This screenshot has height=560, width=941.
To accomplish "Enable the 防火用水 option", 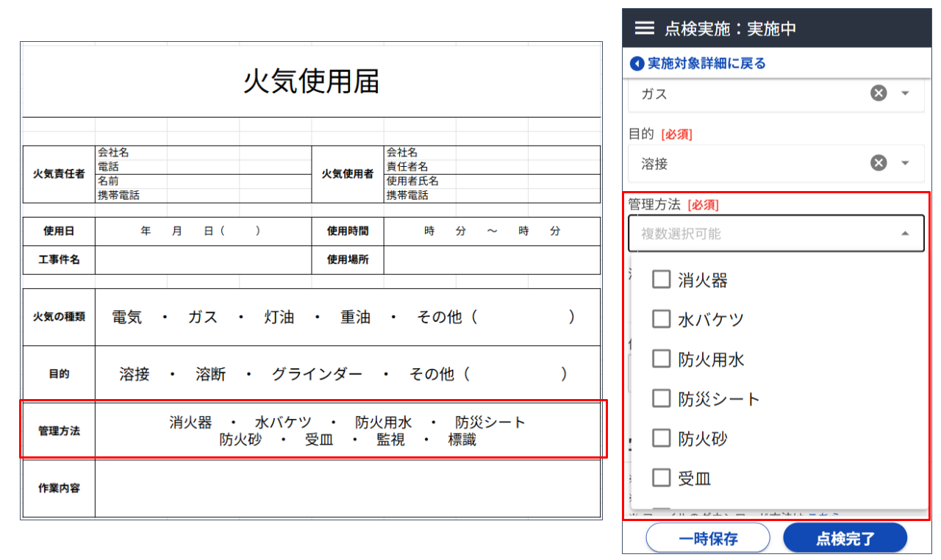I will (661, 359).
